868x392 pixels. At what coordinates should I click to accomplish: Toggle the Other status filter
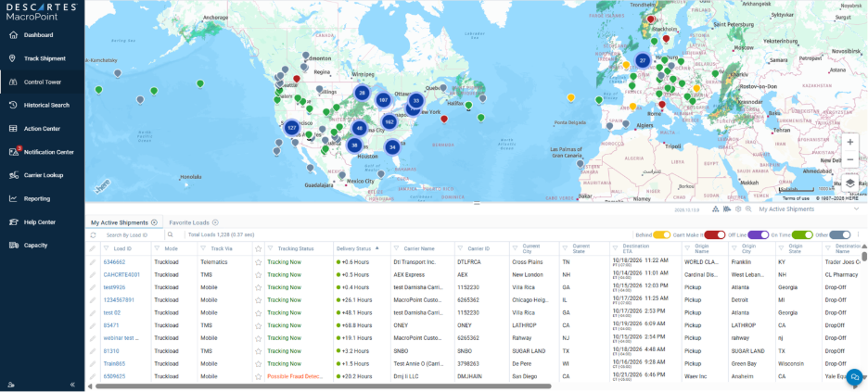[840, 235]
